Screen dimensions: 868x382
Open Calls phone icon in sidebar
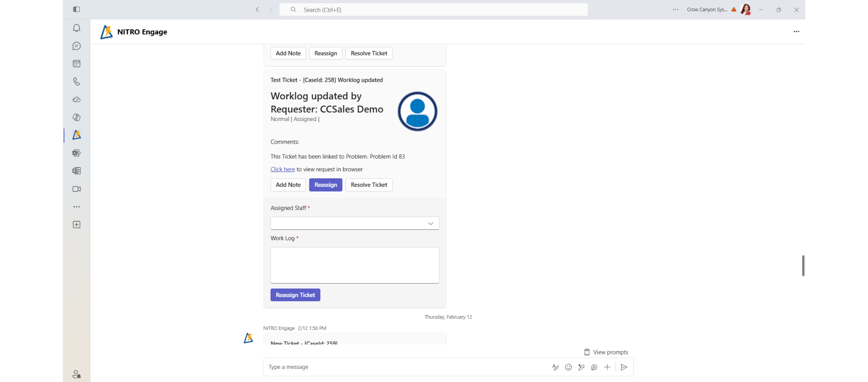click(77, 82)
